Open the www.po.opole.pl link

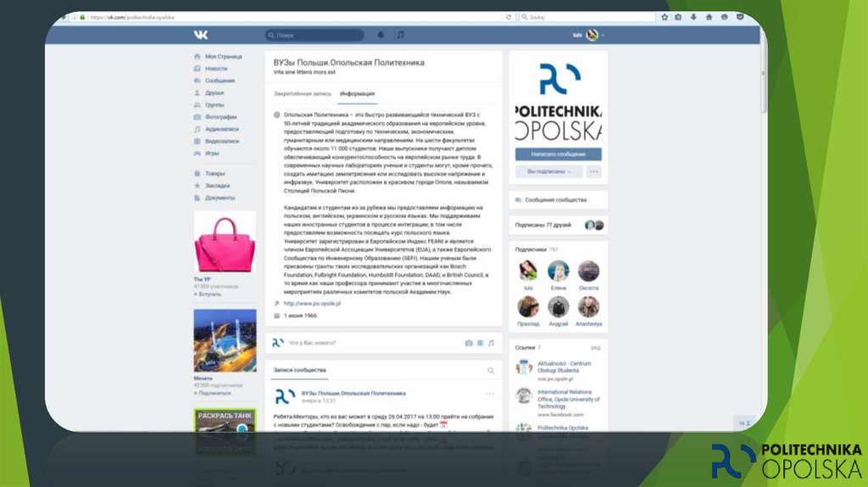312,303
